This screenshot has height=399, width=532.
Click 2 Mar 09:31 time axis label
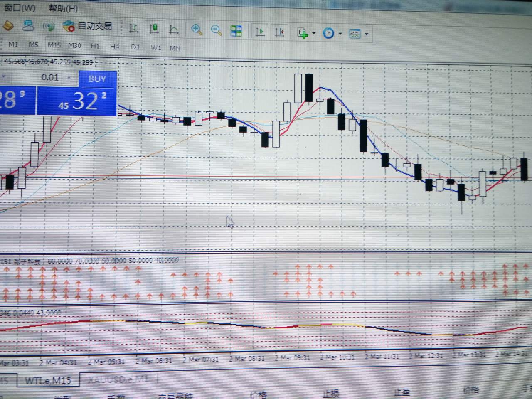[x=292, y=357]
